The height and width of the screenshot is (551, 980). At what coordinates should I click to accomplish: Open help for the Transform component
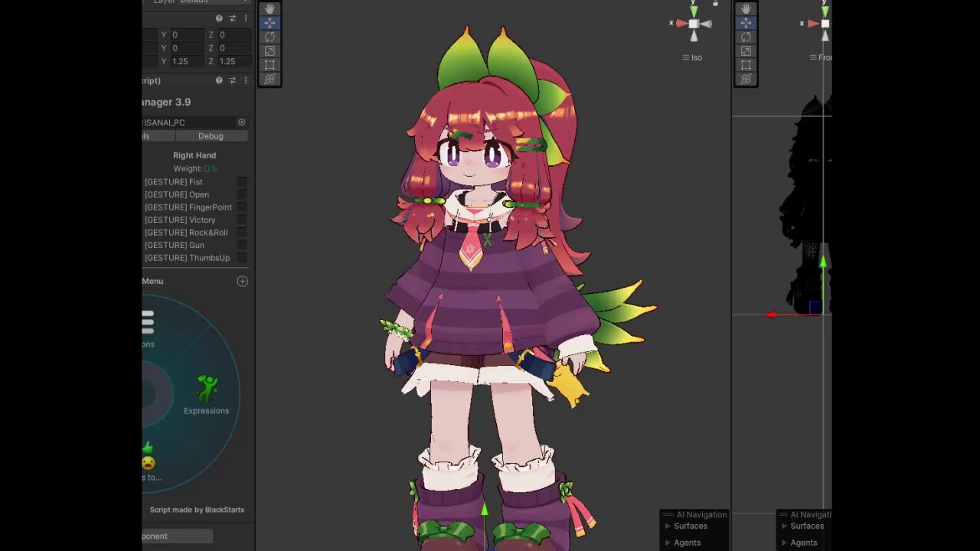(219, 18)
